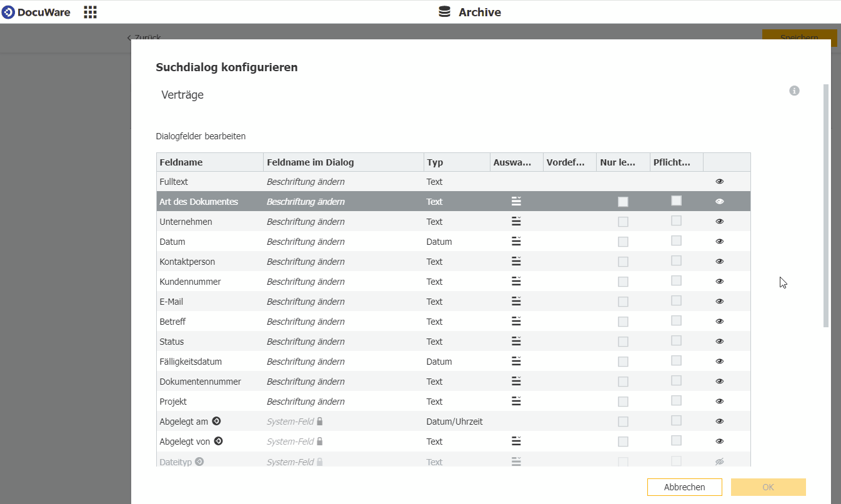Edit the dialog label for E-Mail field
The height and width of the screenshot is (504, 841).
pos(306,302)
